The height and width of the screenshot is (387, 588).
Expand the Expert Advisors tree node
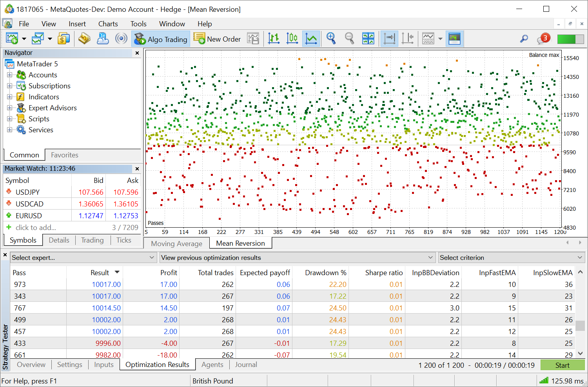point(9,108)
